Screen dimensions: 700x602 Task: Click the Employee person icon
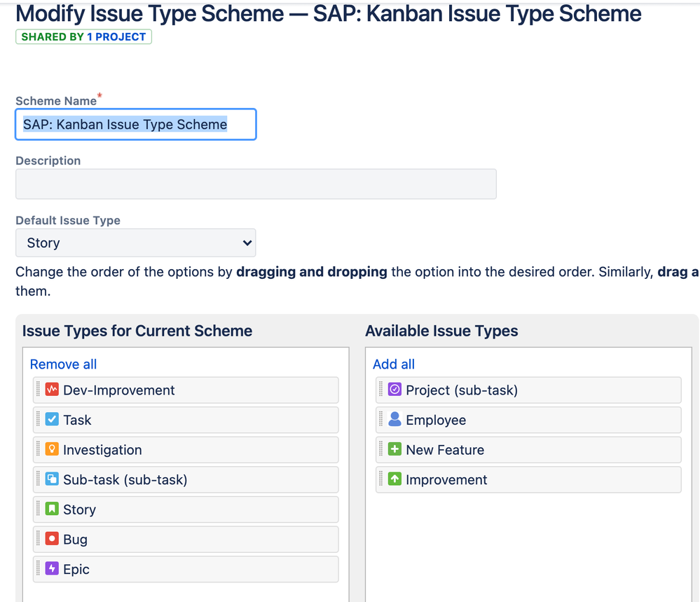[394, 420]
